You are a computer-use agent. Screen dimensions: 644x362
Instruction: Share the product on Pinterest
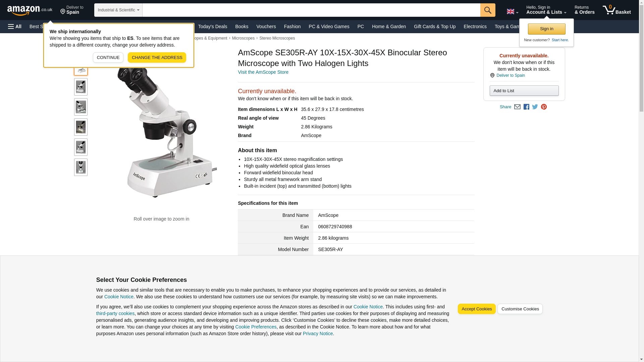544,107
